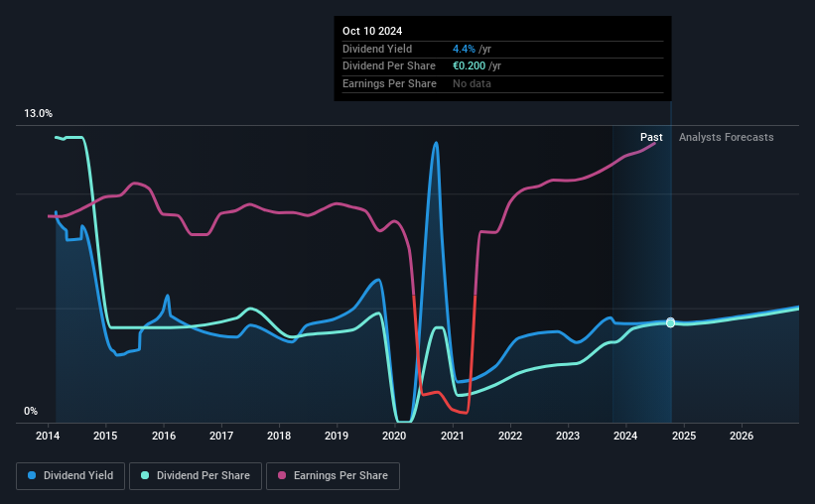Click the 13.0% y-axis label
Viewport: 815px width, 504px height.
click(38, 114)
